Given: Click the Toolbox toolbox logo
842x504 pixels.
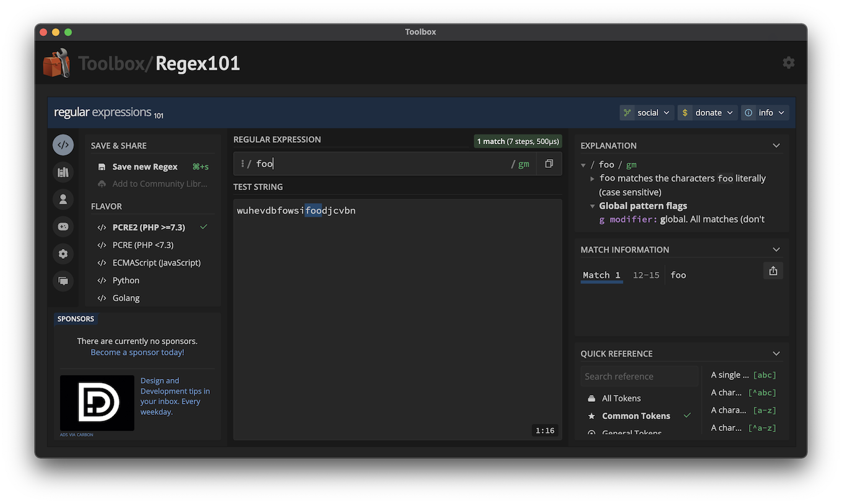Looking at the screenshot, I should 56,63.
